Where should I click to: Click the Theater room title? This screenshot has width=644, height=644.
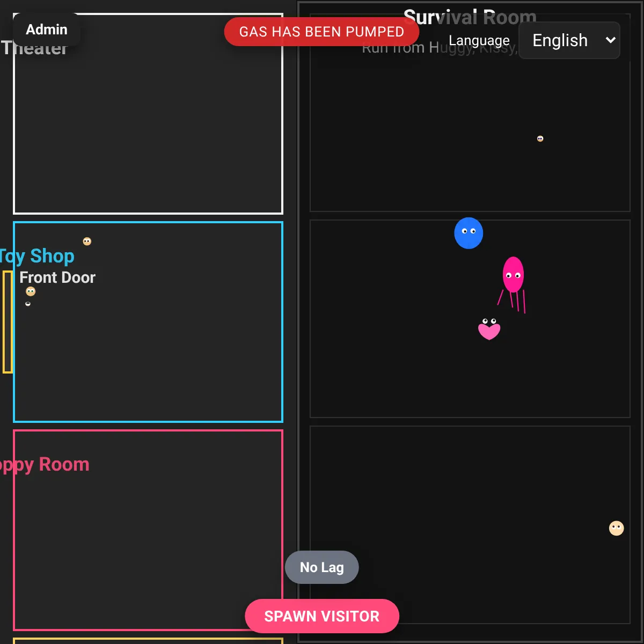(34, 48)
